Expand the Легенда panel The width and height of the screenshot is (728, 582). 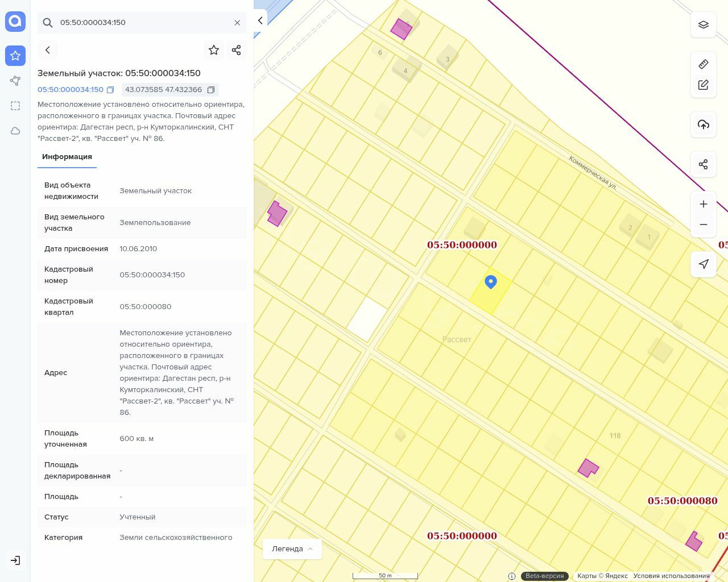tap(292, 548)
